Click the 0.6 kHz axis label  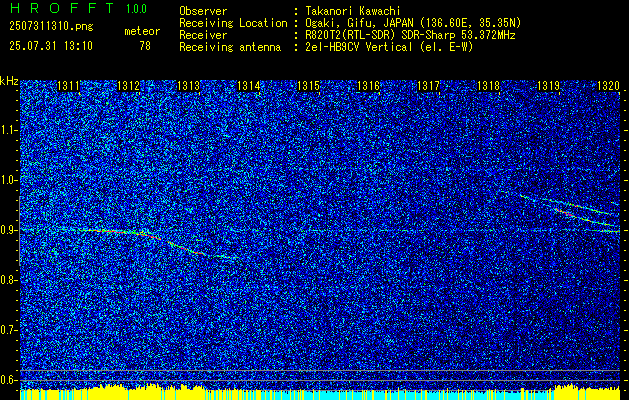8,380
